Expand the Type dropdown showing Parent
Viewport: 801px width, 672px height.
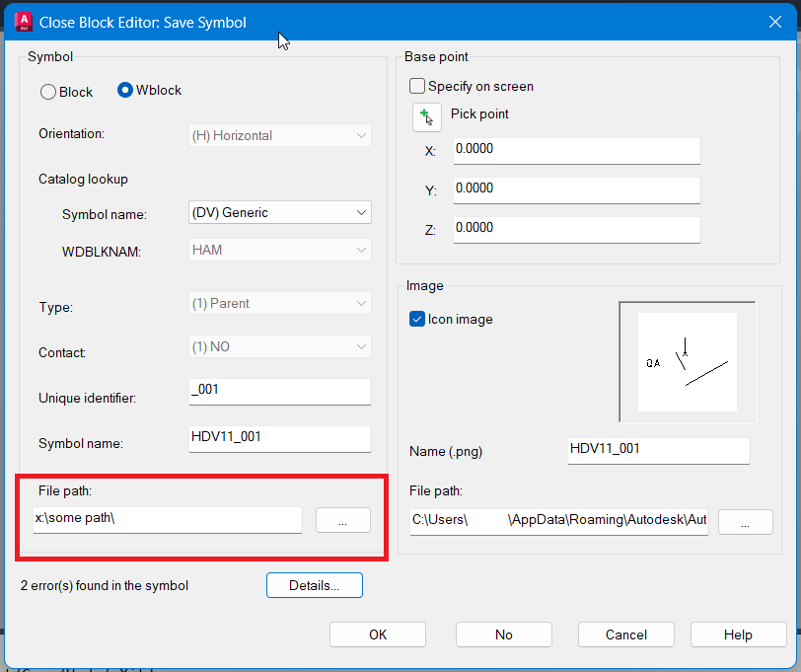pyautogui.click(x=279, y=302)
